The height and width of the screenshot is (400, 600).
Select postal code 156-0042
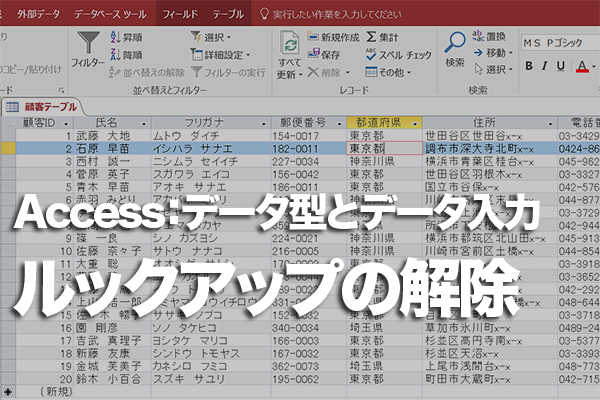[308, 174]
